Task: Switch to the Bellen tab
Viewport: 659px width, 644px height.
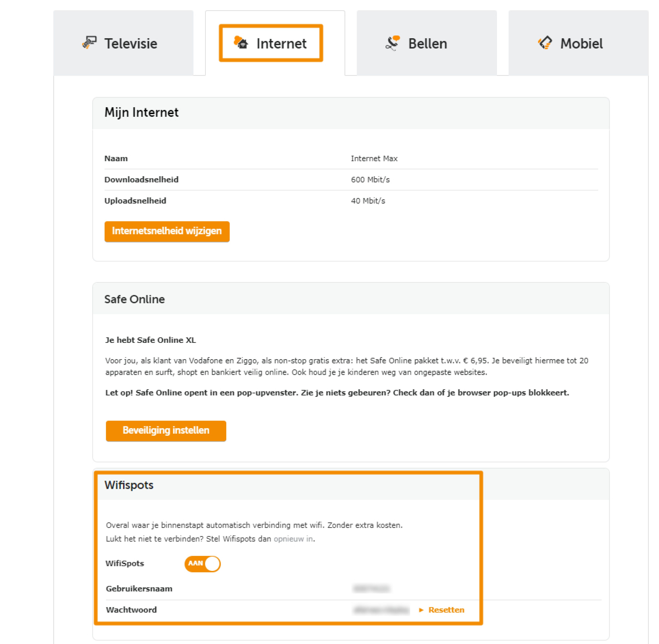Action: (x=427, y=44)
